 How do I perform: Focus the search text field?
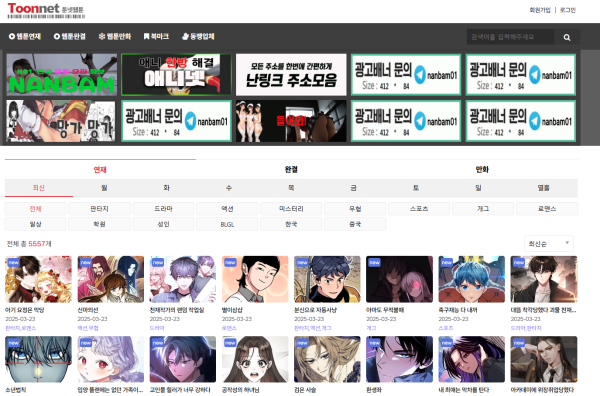[x=510, y=37]
